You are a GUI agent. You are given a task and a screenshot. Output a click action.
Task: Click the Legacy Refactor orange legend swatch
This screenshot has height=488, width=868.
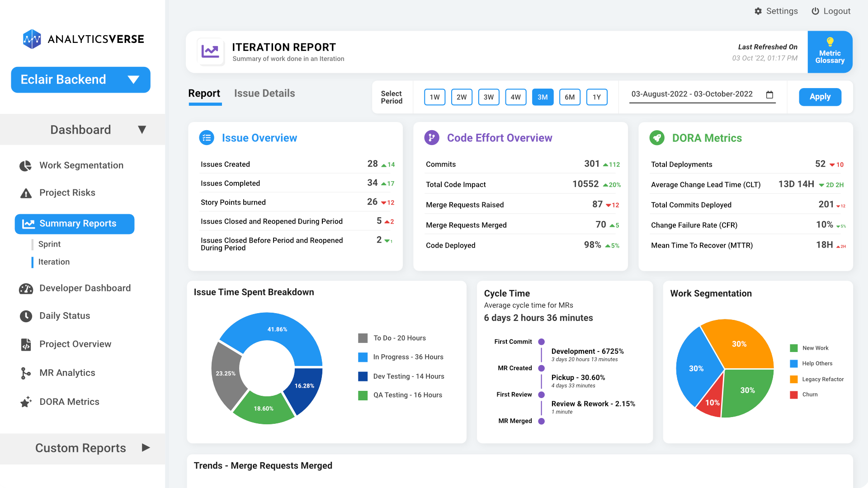794,379
